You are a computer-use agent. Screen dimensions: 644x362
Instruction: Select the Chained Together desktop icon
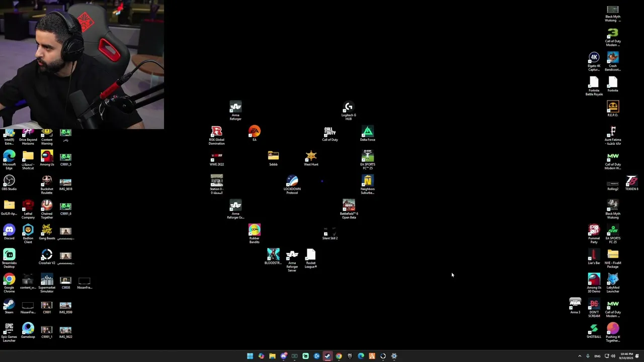47,209
